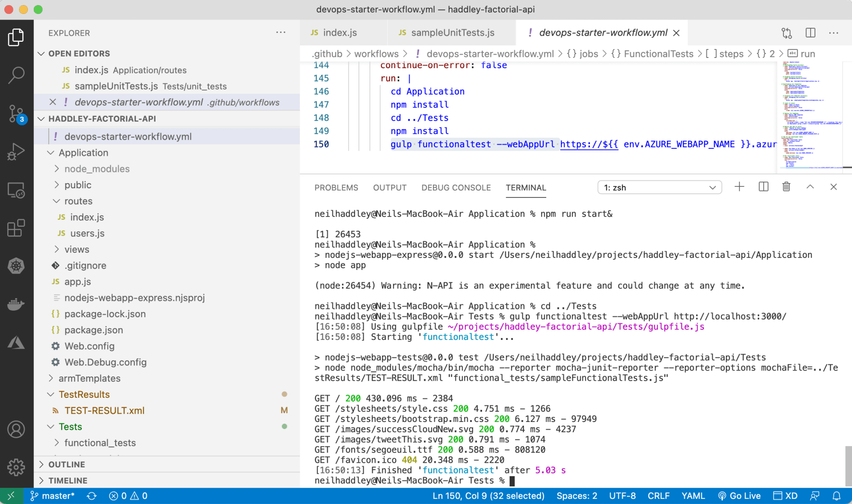The width and height of the screenshot is (852, 504).
Task: Open the Docker view icon
Action: click(x=16, y=305)
